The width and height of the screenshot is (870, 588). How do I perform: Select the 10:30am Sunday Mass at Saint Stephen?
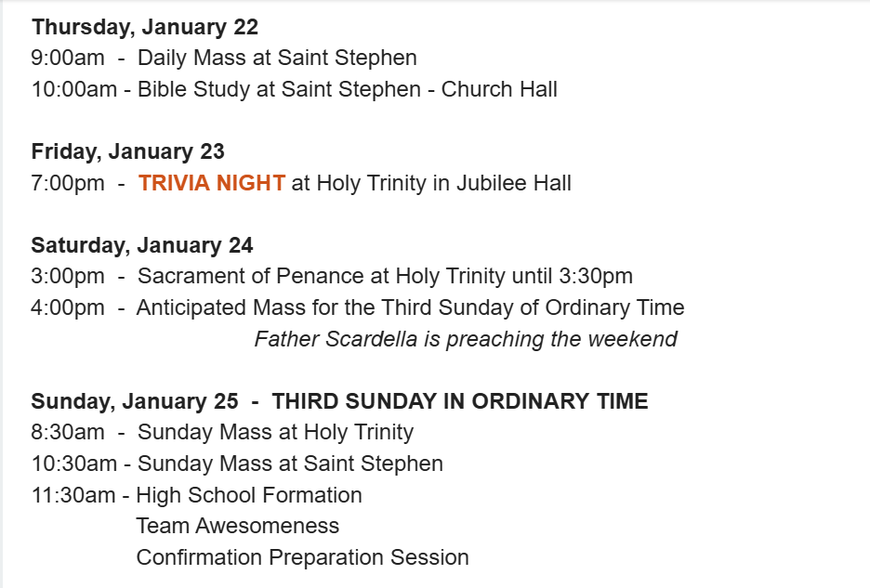(290, 464)
